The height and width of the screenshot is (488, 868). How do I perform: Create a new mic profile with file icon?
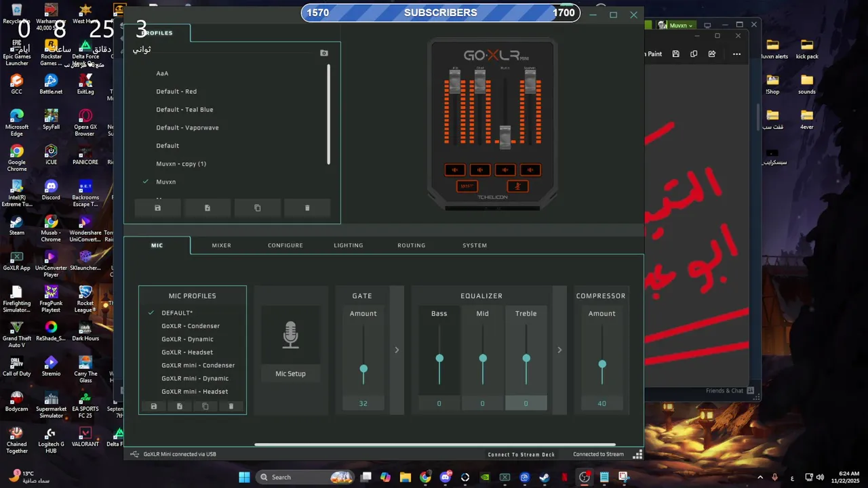pyautogui.click(x=180, y=406)
